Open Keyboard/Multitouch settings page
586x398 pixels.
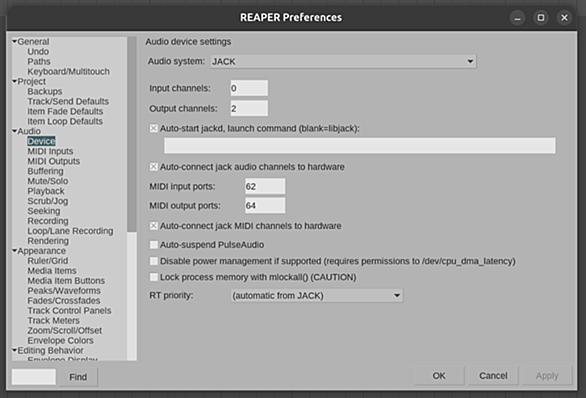[x=68, y=71]
